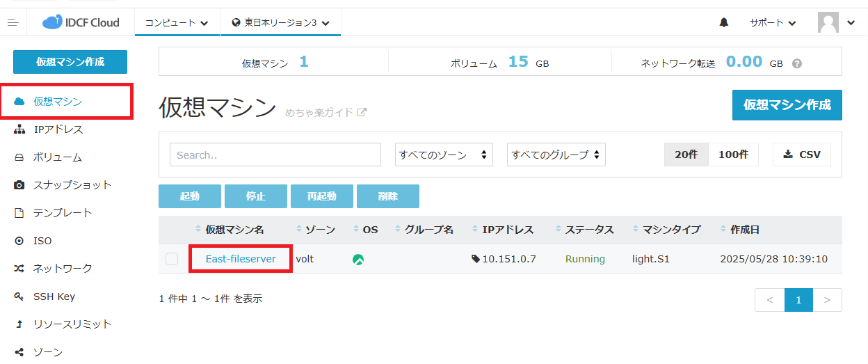Click in the Search input field
Viewport: 868px width, 364px height.
[x=275, y=155]
